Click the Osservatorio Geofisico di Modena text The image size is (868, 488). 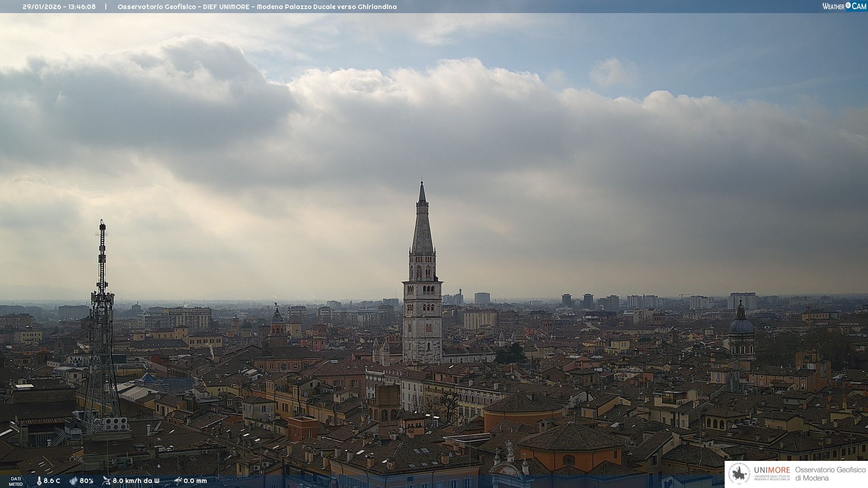[830, 474]
